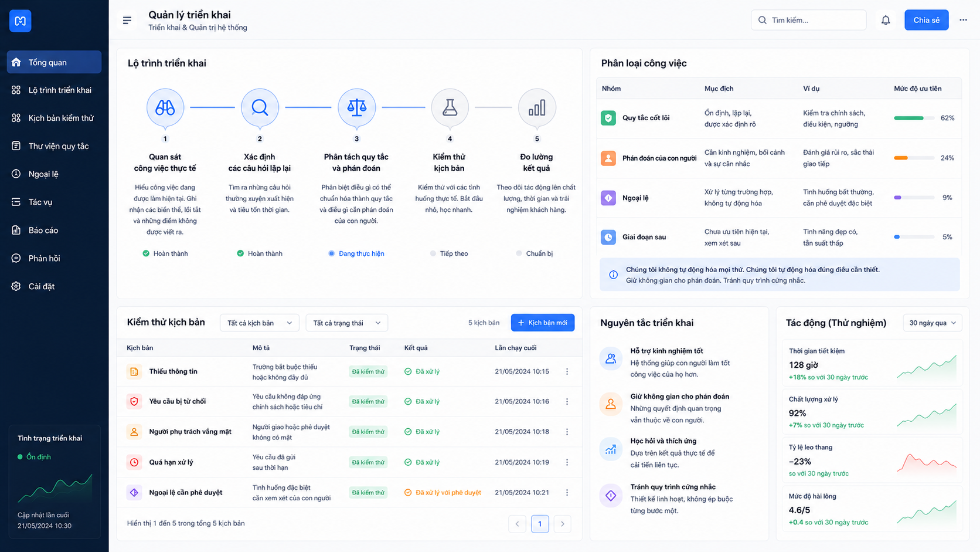Open Báo cáo in sidebar
980x552 pixels.
pos(54,230)
